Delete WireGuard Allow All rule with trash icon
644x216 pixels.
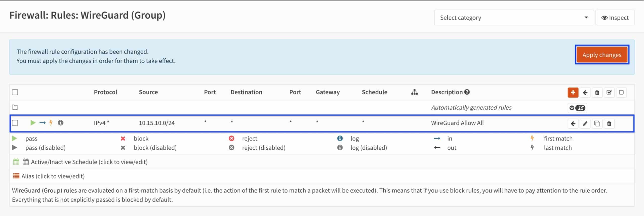[609, 123]
